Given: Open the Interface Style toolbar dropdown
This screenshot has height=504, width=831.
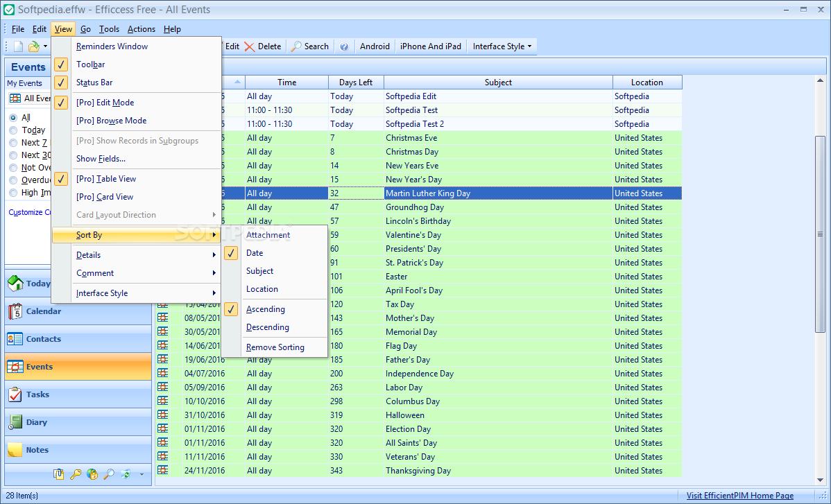Looking at the screenshot, I should (502, 46).
